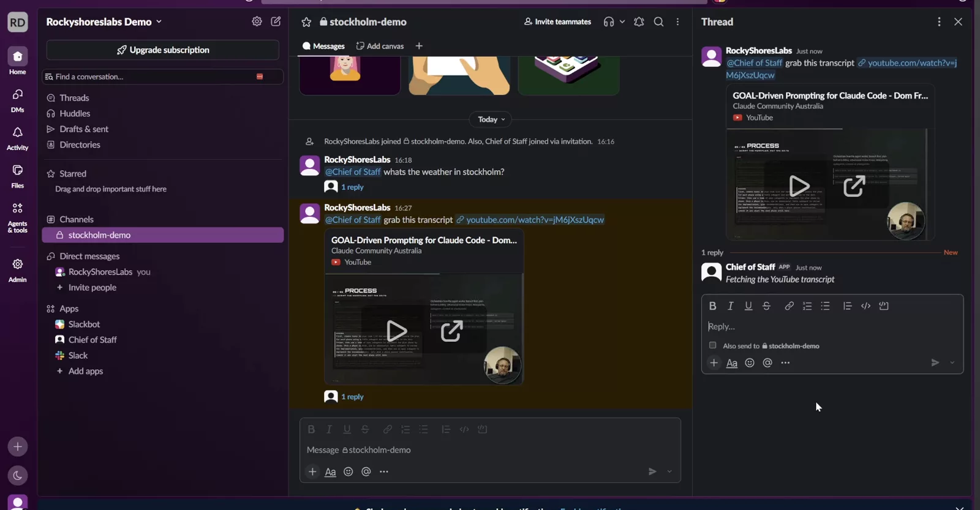This screenshot has height=510, width=980.
Task: Switch to the Messages tab
Action: tap(323, 46)
